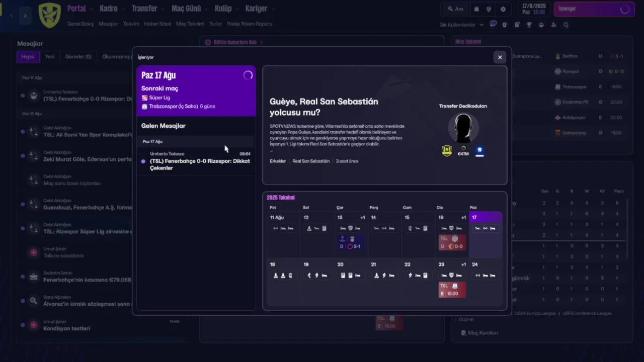Open the Haber Sitesi sub-tab
The width and height of the screenshot is (644, 362).
pos(157,24)
